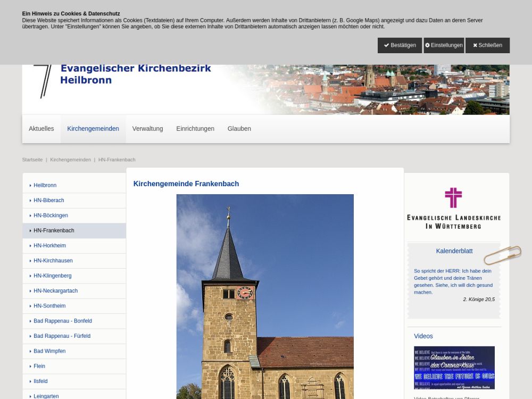Screen dimensions: 532x399
Task: Go to Startseite breadcrumb link
Action: 32,160
